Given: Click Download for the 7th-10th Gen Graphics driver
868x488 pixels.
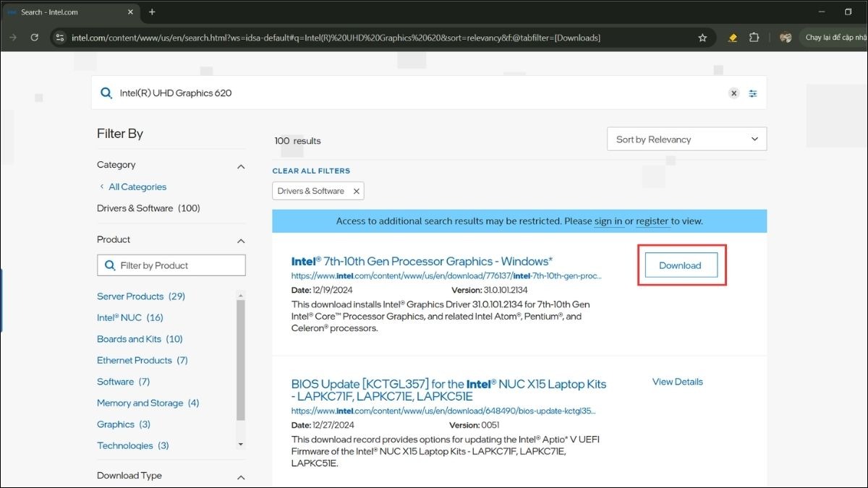Looking at the screenshot, I should coord(680,265).
